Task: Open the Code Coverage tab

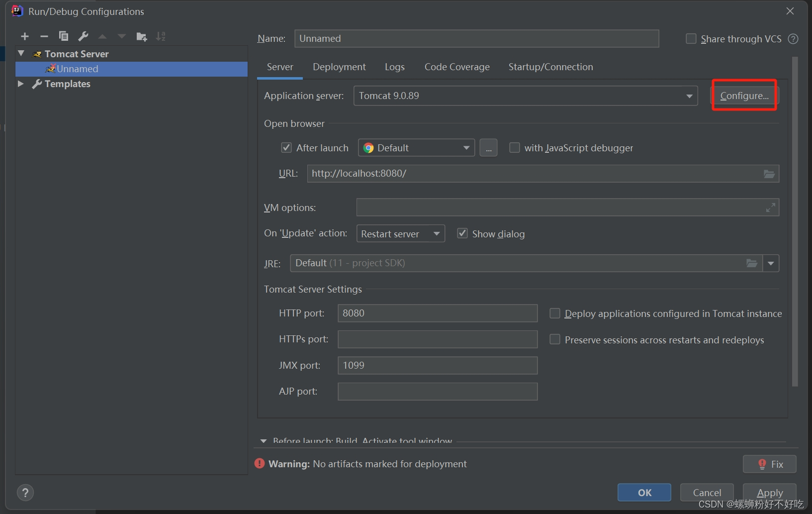Action: pos(457,67)
